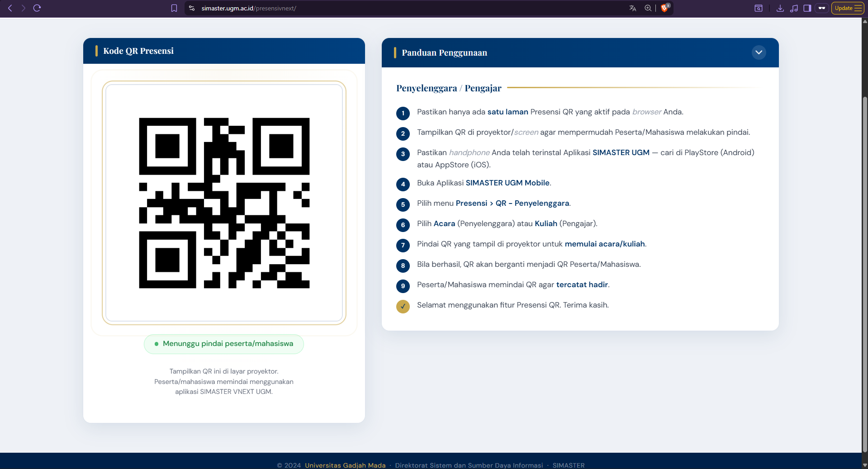Go back to the previous page
868x469 pixels.
10,8
